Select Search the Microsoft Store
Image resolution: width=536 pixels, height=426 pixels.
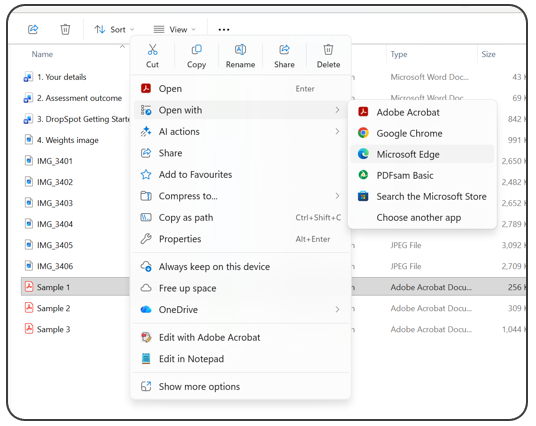pos(422,197)
